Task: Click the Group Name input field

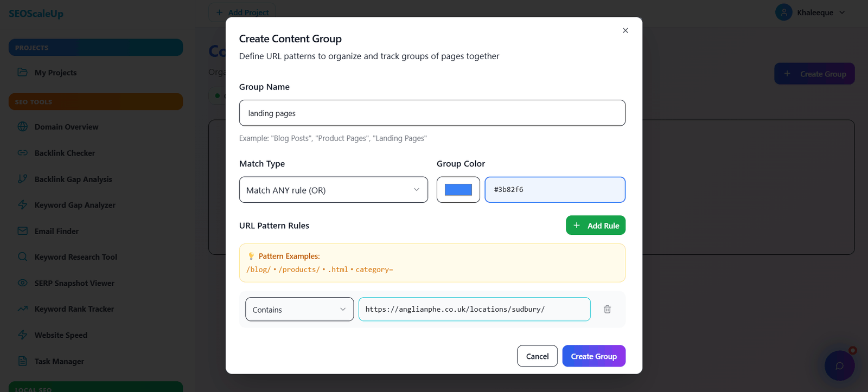Action: pos(432,113)
